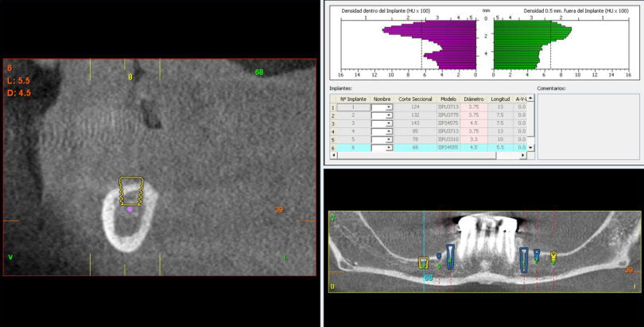Select implant row 4 via its row header
Screen dimensions: 644x327
(x=332, y=131)
